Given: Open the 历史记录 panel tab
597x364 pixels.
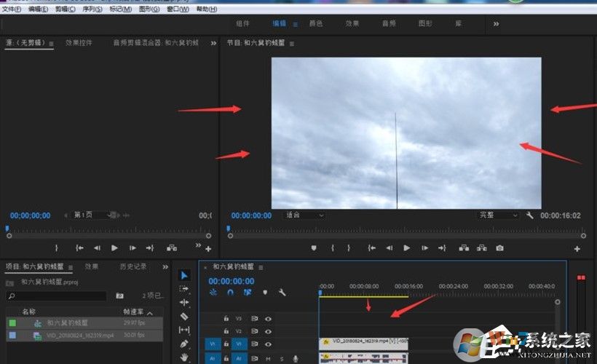Looking at the screenshot, I should (x=133, y=266).
